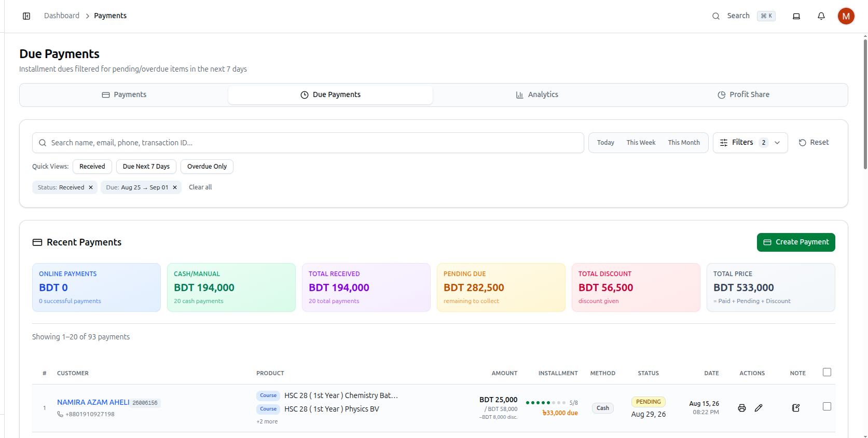Focus the name, email, phone search field

coord(308,143)
